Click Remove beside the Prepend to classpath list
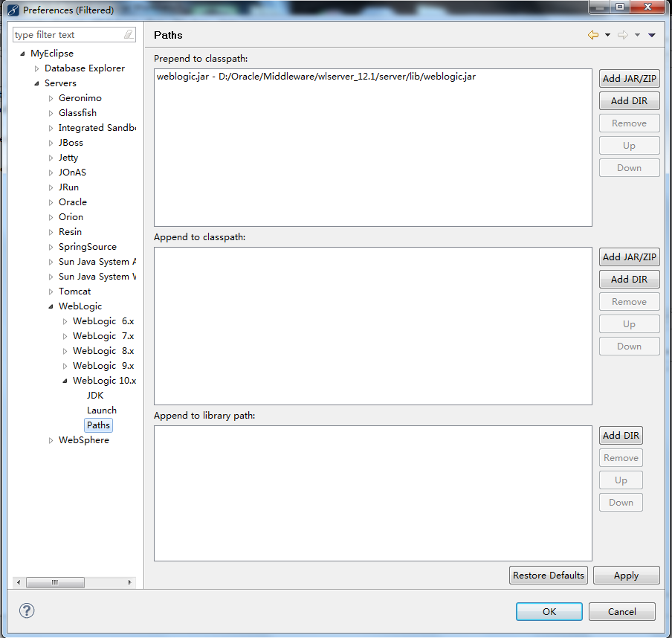 (x=629, y=123)
